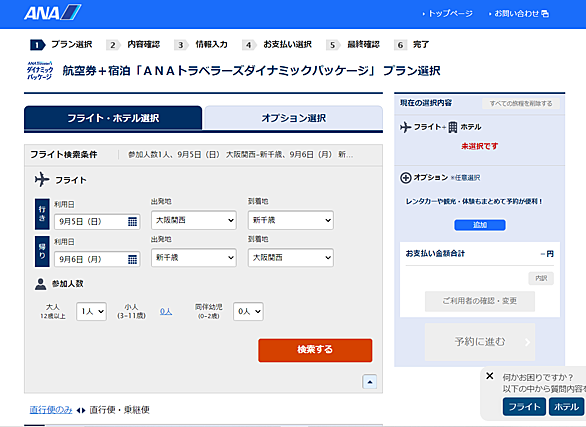Screen dimensions: 586x427
Task: Click the 内訳 breakdown button
Action: [x=541, y=278]
